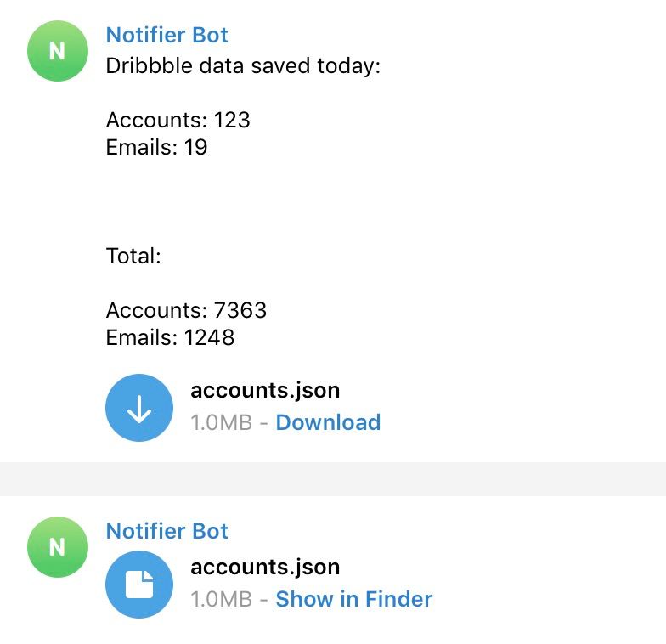
Task: Click the 'Emails: 19' line
Action: (156, 147)
